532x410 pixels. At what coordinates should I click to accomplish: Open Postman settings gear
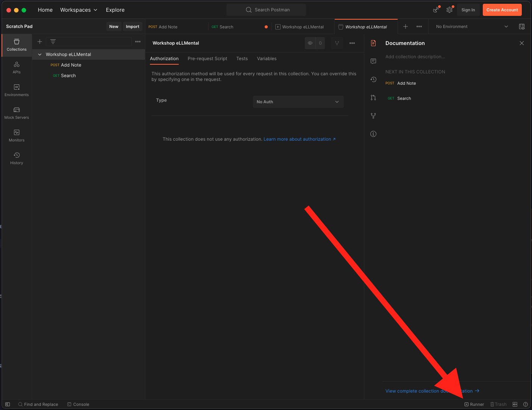pyautogui.click(x=449, y=10)
